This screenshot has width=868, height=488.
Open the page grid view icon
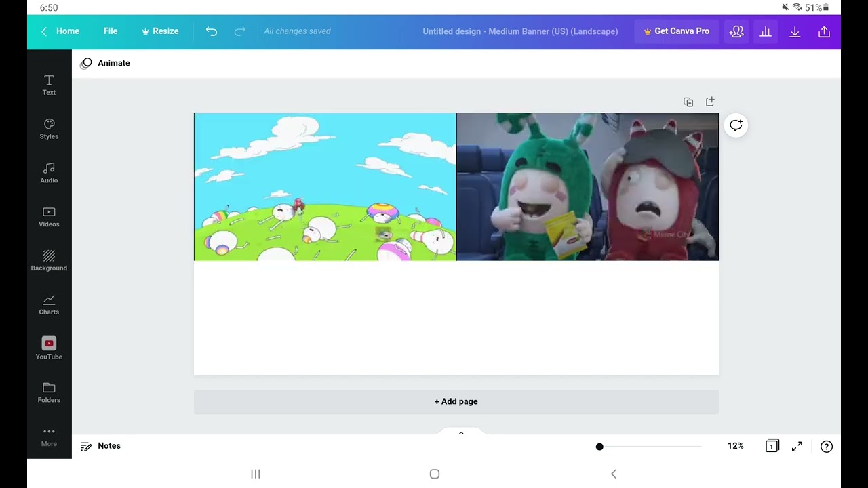pyautogui.click(x=772, y=446)
